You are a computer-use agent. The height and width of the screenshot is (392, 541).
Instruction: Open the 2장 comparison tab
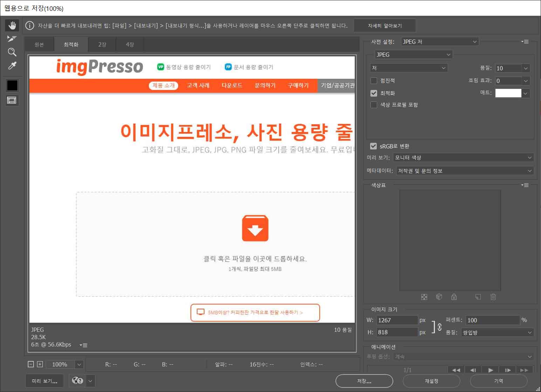[x=102, y=44]
